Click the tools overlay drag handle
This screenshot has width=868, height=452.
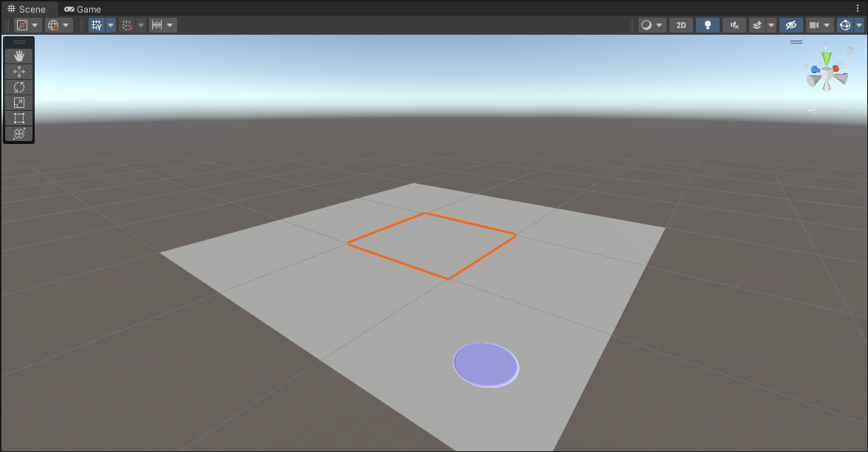click(x=19, y=42)
